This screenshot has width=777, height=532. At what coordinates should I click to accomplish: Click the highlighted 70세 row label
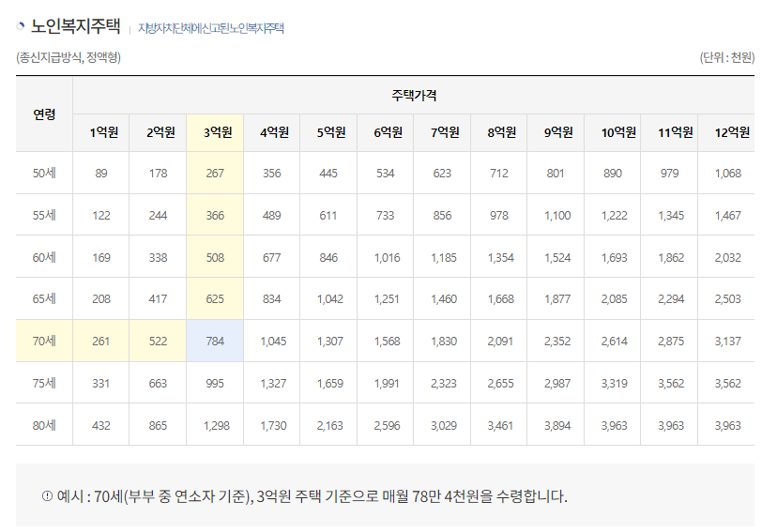coord(44,341)
